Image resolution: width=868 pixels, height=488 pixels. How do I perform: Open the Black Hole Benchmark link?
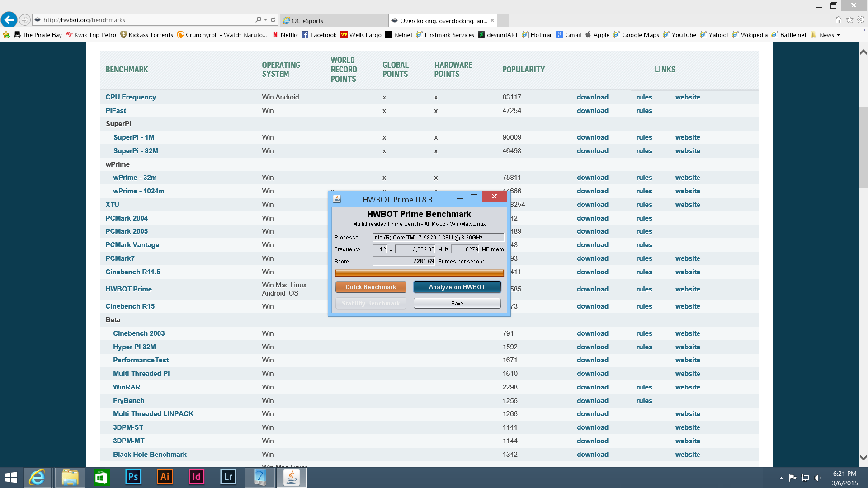pos(150,455)
